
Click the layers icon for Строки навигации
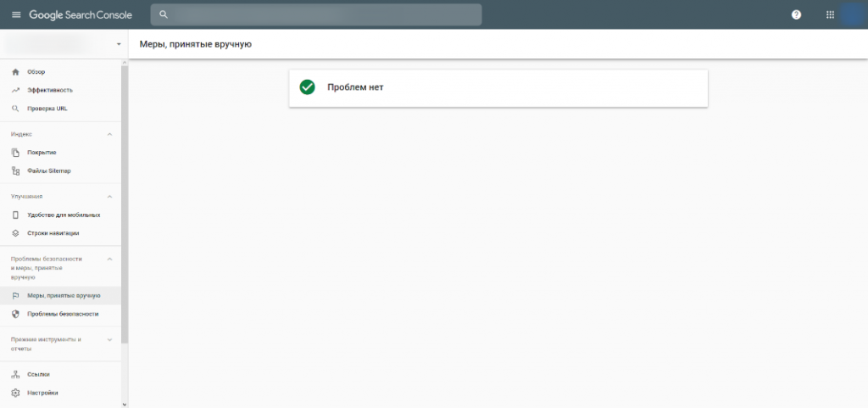pos(15,233)
